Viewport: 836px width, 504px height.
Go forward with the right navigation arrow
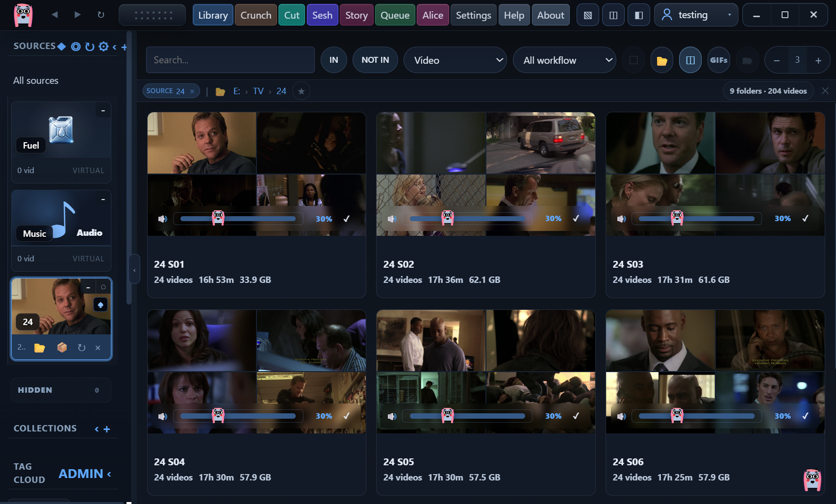click(77, 15)
